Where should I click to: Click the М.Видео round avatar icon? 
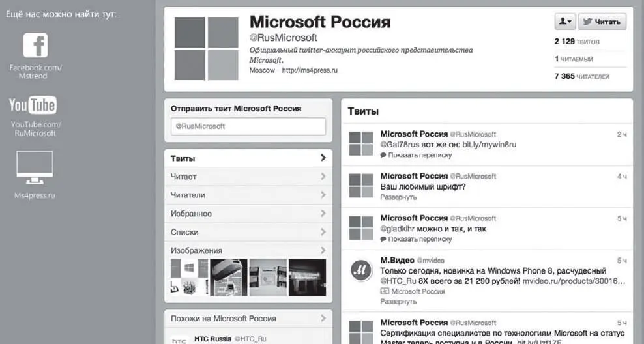click(361, 270)
